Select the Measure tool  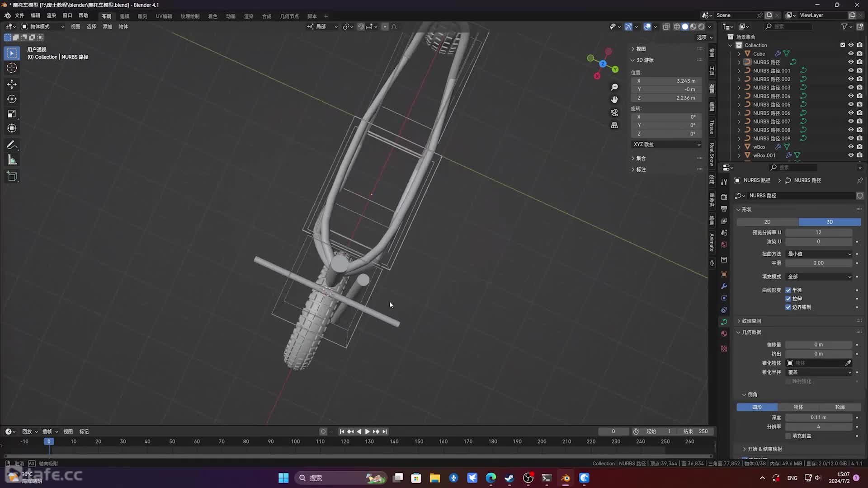pyautogui.click(x=12, y=160)
